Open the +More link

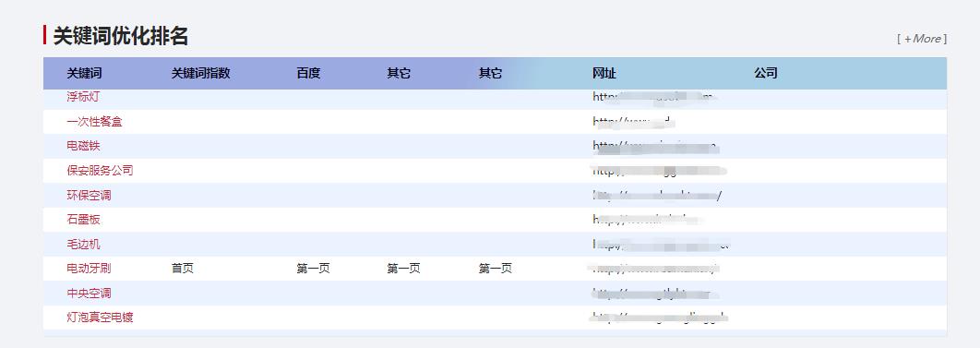(x=922, y=39)
